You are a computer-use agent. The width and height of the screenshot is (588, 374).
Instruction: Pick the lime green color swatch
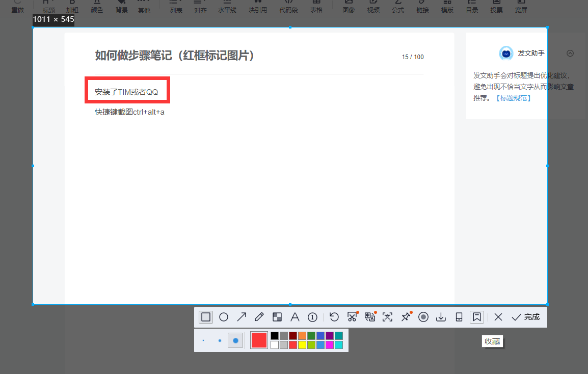tap(311, 345)
